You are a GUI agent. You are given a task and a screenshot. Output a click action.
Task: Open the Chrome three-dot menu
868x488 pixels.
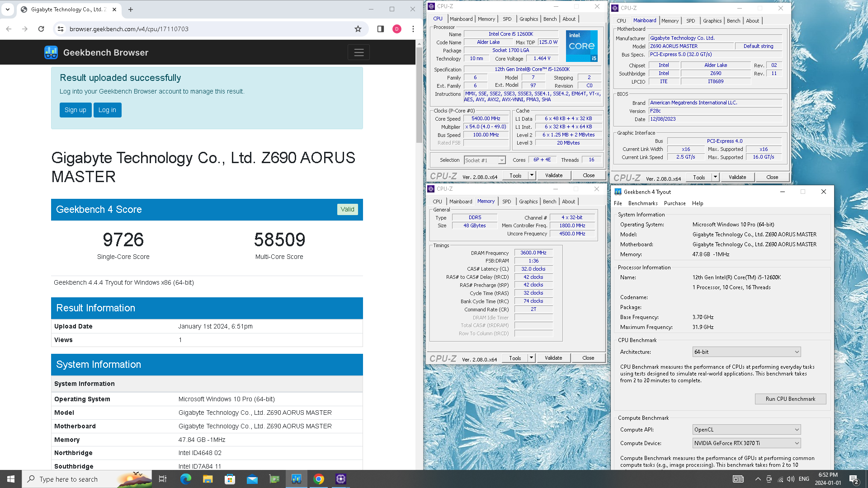pos(413,29)
